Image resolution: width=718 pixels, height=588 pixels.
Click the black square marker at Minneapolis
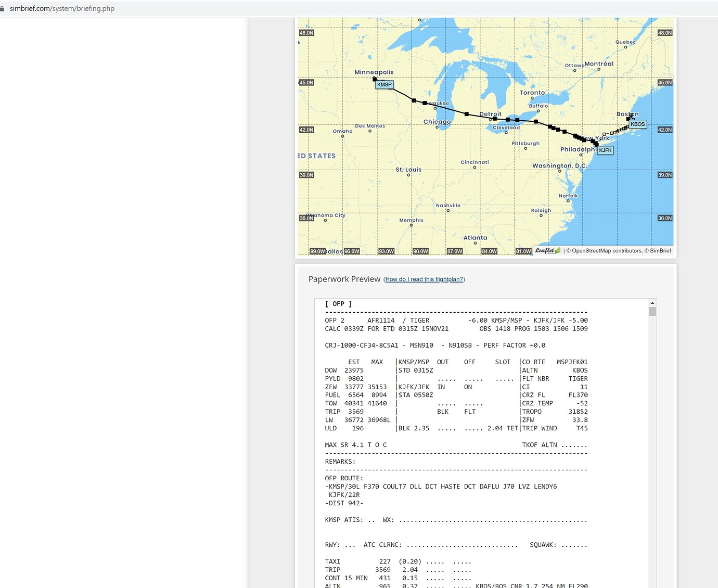pos(375,79)
